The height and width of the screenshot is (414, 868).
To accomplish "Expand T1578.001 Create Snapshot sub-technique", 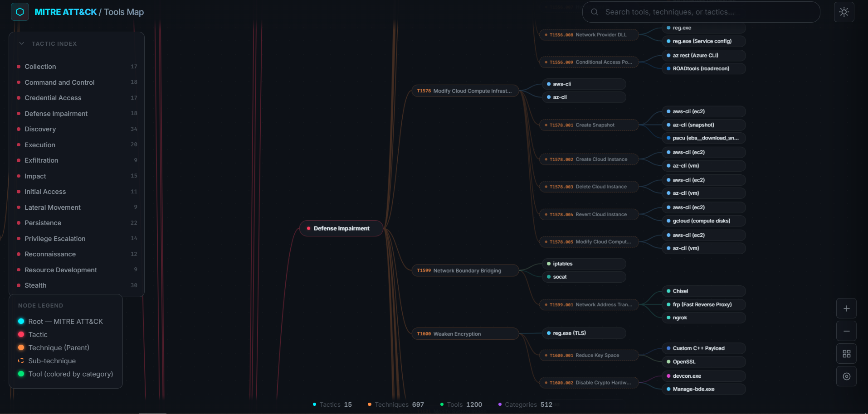I will (x=589, y=125).
